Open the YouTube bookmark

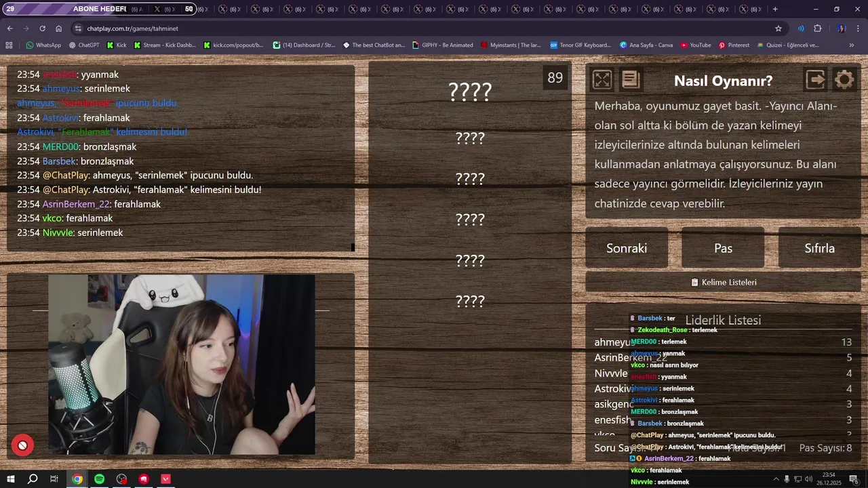[696, 45]
